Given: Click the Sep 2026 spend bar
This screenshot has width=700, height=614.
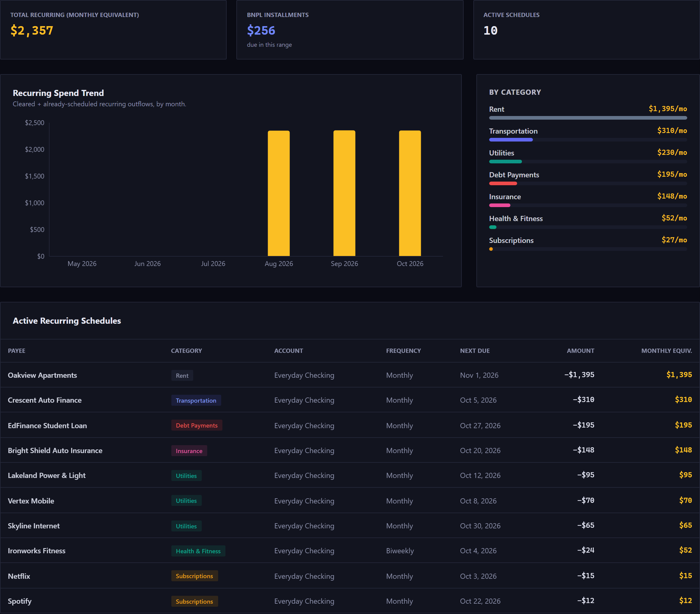Looking at the screenshot, I should pyautogui.click(x=344, y=193).
